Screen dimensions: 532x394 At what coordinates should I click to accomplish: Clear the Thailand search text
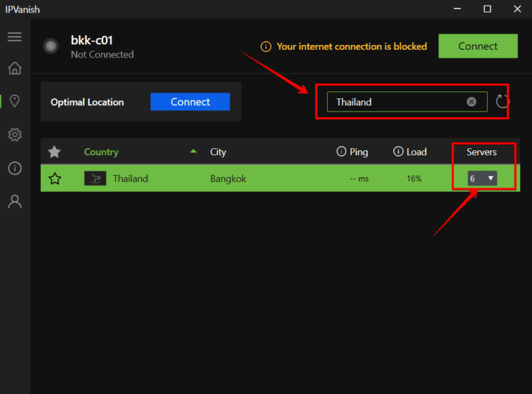coord(471,102)
